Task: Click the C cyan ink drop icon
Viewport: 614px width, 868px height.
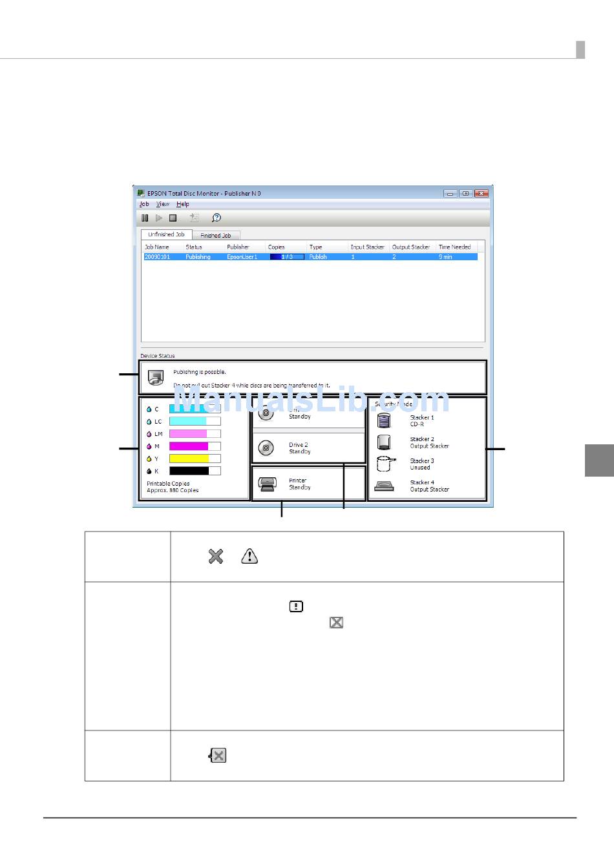Action: [149, 409]
